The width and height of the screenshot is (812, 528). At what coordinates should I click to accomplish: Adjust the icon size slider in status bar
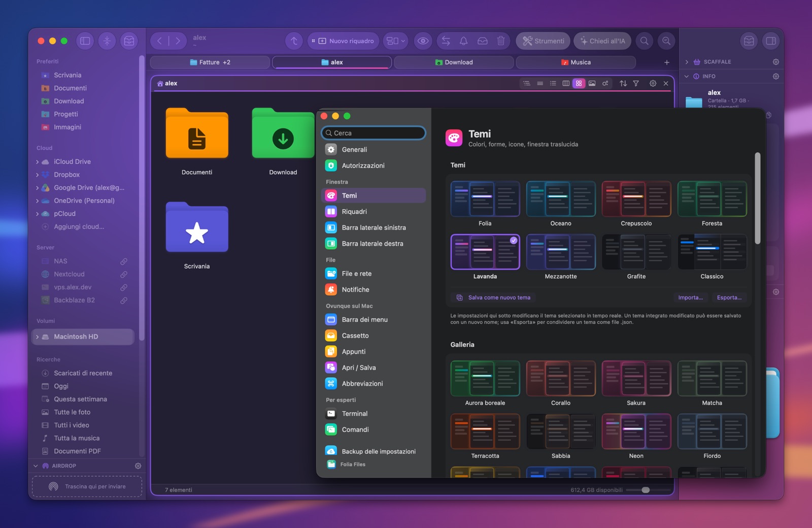pos(646,490)
